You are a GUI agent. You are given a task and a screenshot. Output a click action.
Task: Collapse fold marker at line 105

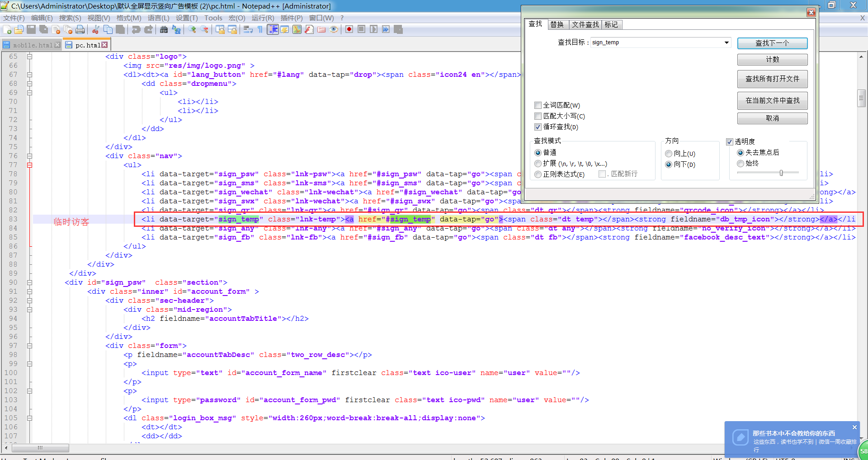click(x=29, y=418)
